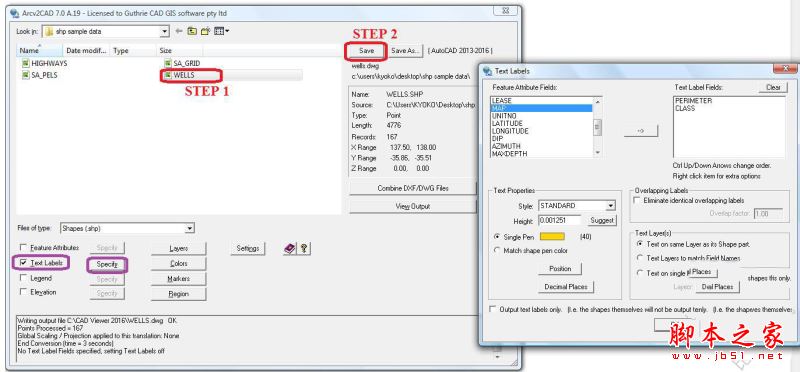Click the Decimal Places button under Position
The width and height of the screenshot is (800, 372).
point(566,287)
